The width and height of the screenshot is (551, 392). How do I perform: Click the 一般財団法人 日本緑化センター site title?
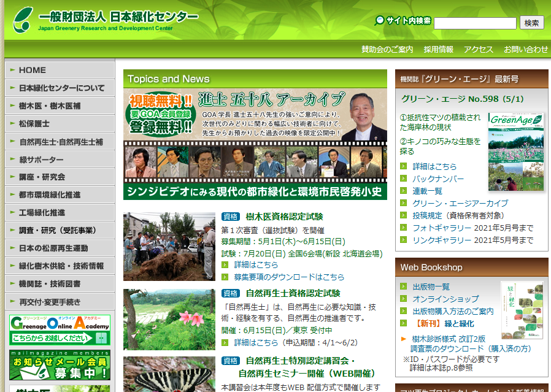click(x=118, y=17)
